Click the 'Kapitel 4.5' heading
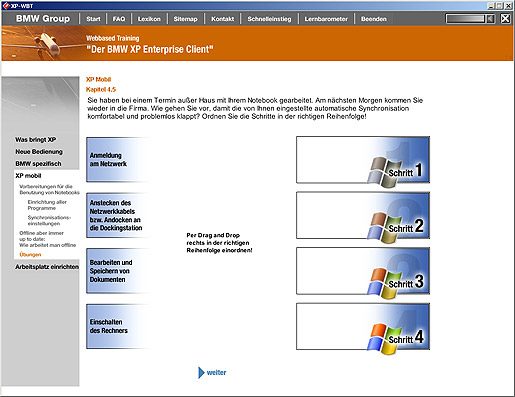This screenshot has width=515, height=397. [101, 89]
